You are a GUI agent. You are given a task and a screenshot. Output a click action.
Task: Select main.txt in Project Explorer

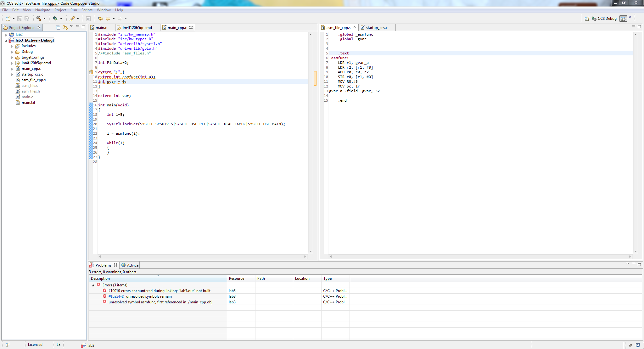coord(28,103)
